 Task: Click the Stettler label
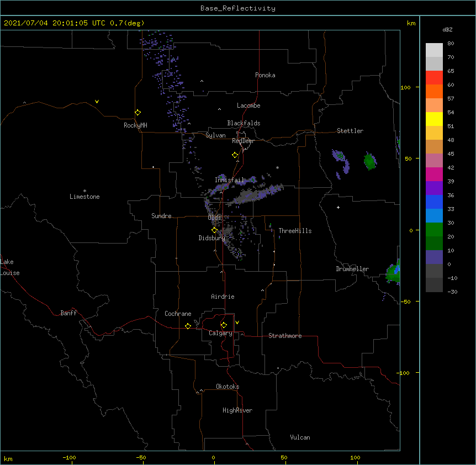pos(350,131)
